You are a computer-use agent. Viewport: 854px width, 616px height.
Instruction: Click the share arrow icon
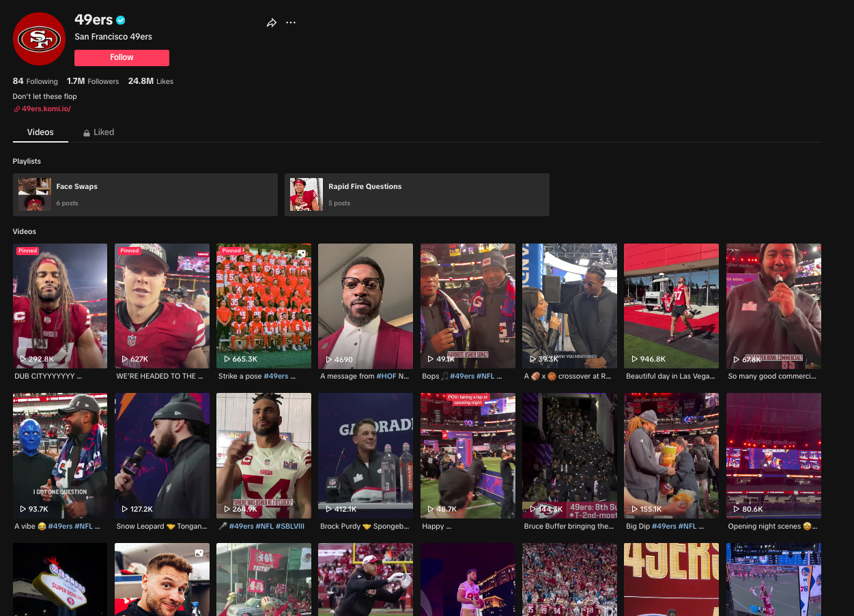pyautogui.click(x=271, y=23)
